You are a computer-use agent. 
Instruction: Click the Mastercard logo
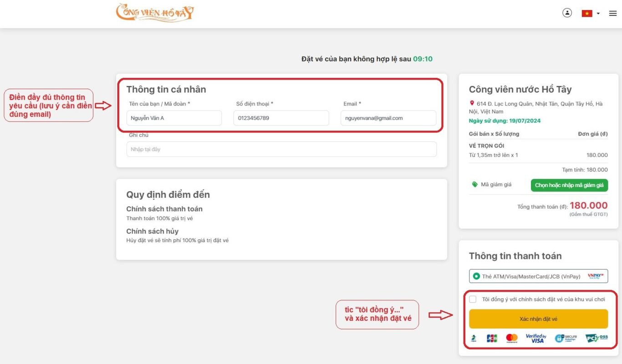(x=512, y=338)
